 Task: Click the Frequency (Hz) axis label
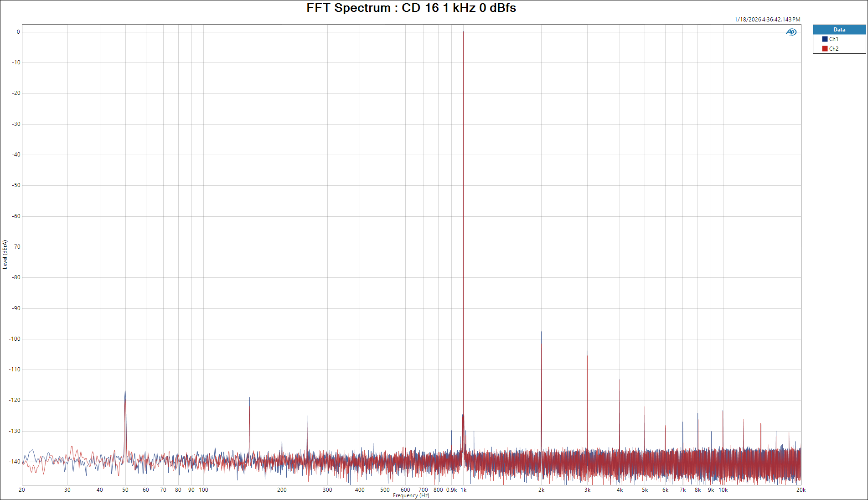[x=411, y=495]
